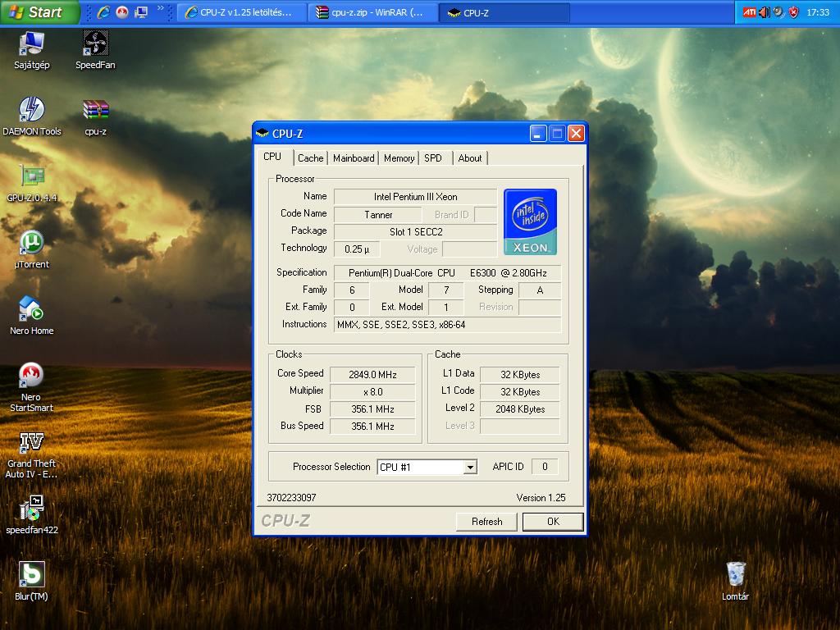This screenshot has width=840, height=630.
Task: Select the speedfan422 installer icon
Action: pyautogui.click(x=32, y=515)
